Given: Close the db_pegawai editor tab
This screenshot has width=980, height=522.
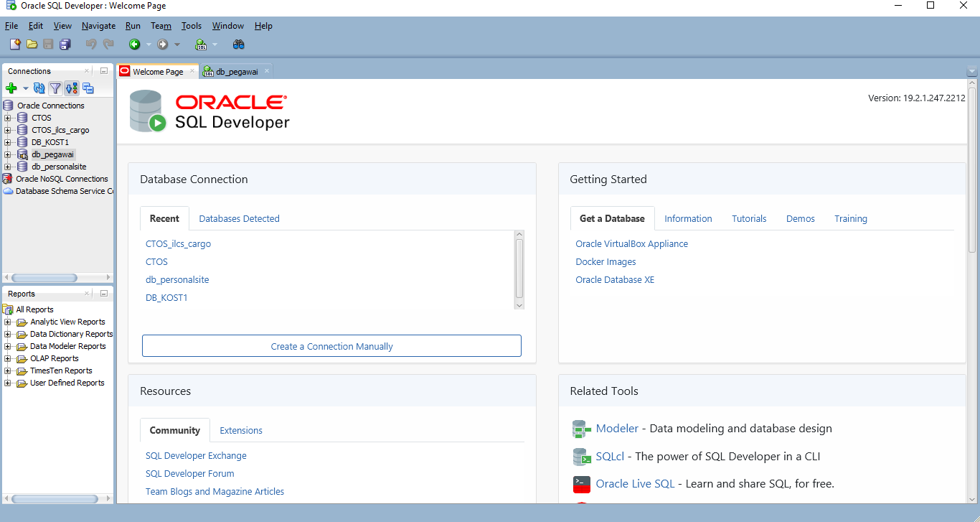Looking at the screenshot, I should pyautogui.click(x=267, y=71).
